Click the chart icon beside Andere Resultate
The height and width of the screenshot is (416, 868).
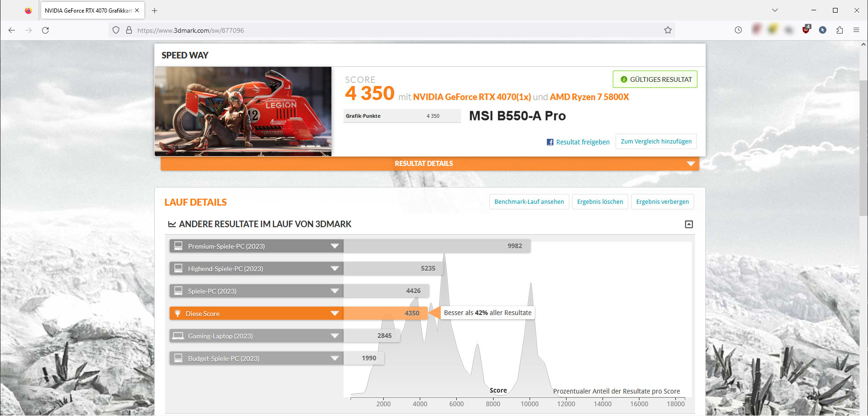click(x=172, y=224)
